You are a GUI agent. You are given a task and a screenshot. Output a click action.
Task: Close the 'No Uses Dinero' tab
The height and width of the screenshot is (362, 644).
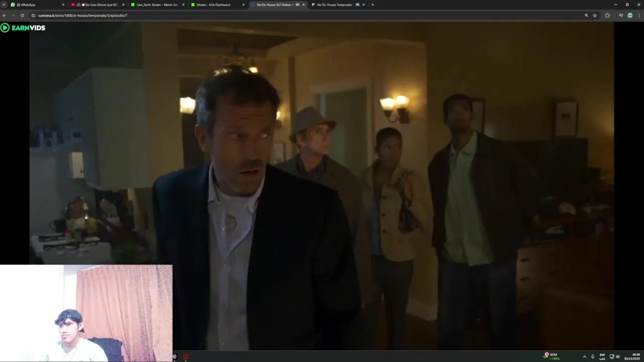(x=123, y=5)
